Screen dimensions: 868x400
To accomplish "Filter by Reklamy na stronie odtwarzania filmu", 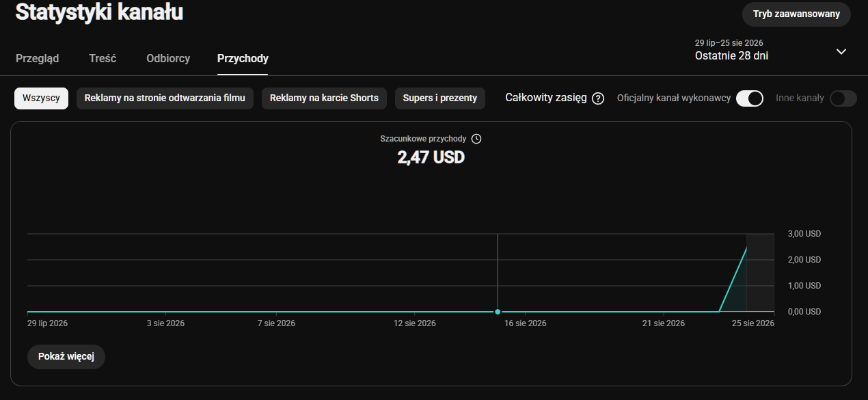I will pos(165,98).
